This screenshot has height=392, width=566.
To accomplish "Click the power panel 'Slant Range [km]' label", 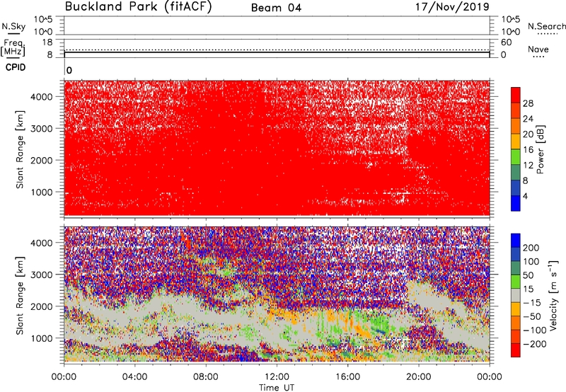I will coord(20,149).
